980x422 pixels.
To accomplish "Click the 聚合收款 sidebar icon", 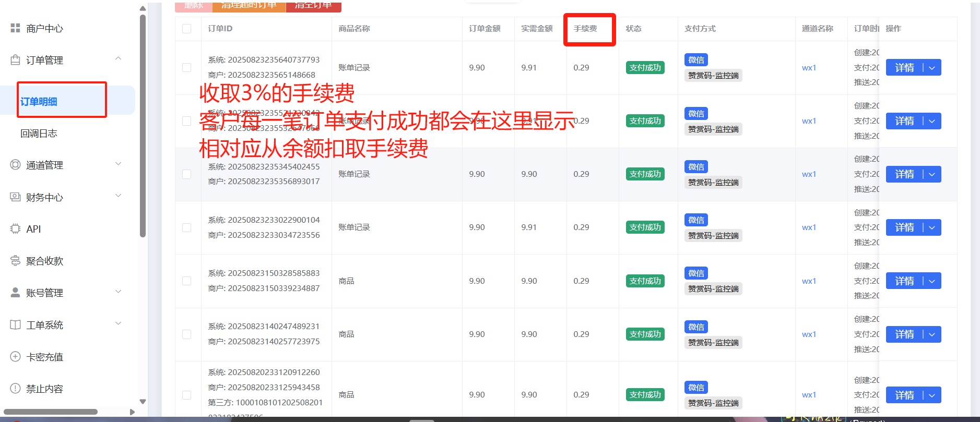I will [x=15, y=261].
